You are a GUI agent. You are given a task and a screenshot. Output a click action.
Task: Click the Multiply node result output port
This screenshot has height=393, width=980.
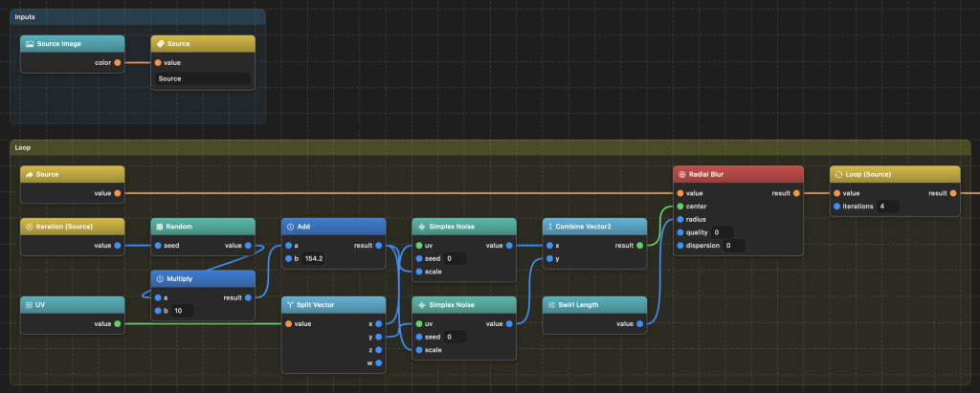pyautogui.click(x=248, y=298)
